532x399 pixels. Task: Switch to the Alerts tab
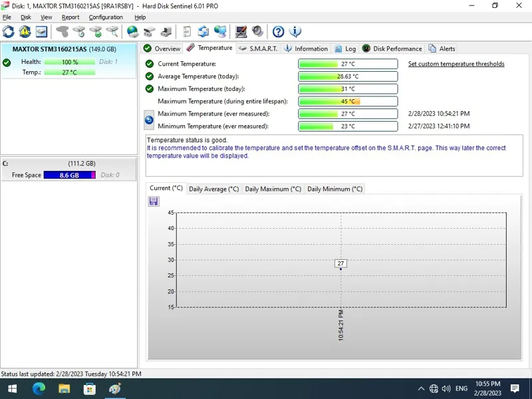[x=442, y=49]
